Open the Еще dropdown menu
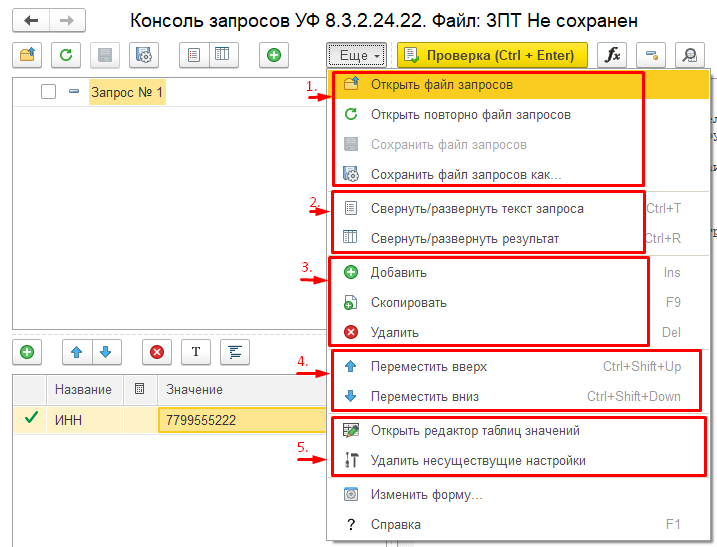Viewport: 717px width, 547px height. pos(357,55)
